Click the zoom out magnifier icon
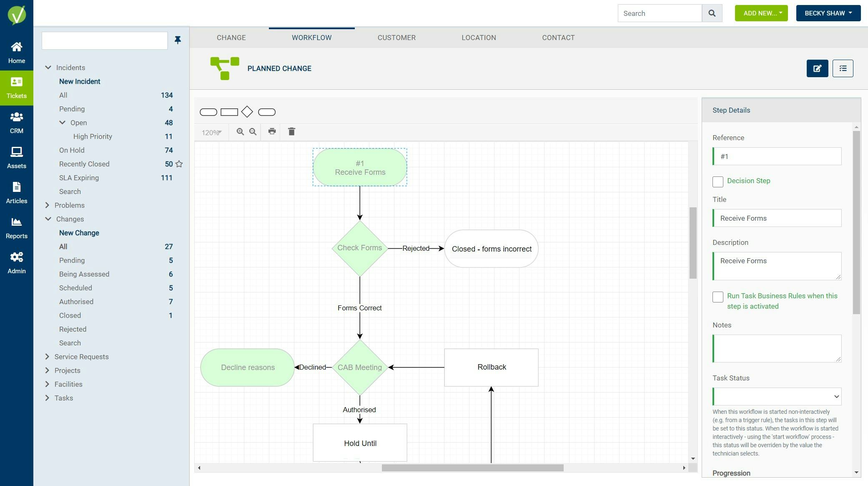The width and height of the screenshot is (868, 486). click(253, 132)
